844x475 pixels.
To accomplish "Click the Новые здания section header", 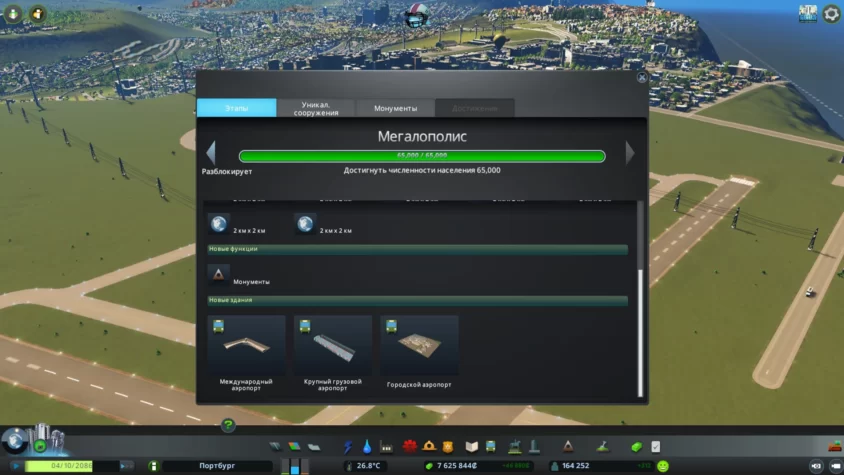I will [x=418, y=301].
